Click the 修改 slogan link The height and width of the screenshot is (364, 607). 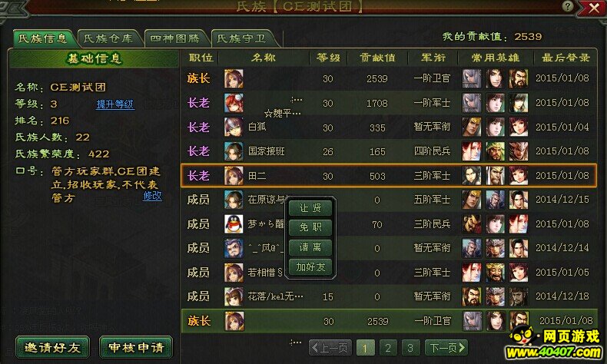(x=153, y=196)
